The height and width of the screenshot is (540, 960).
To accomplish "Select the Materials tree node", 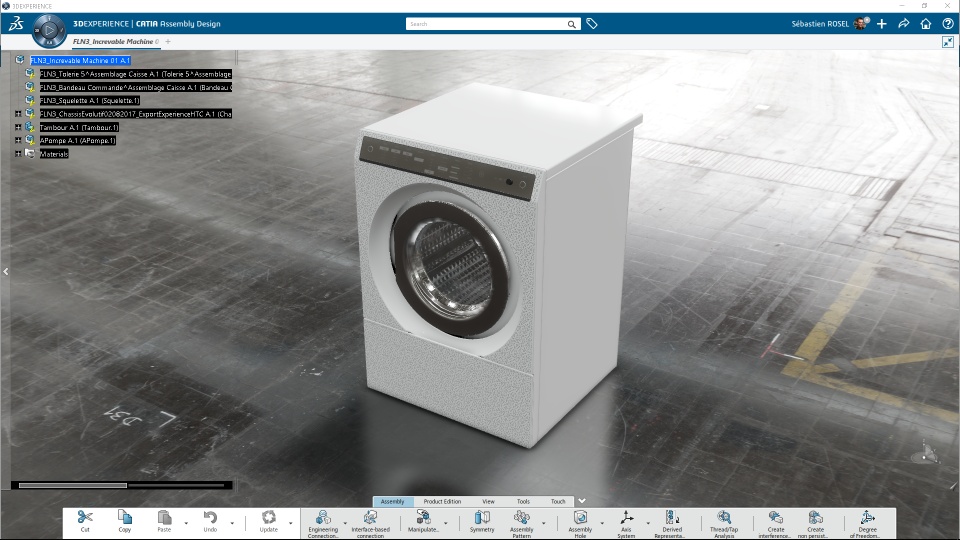I will [x=54, y=154].
